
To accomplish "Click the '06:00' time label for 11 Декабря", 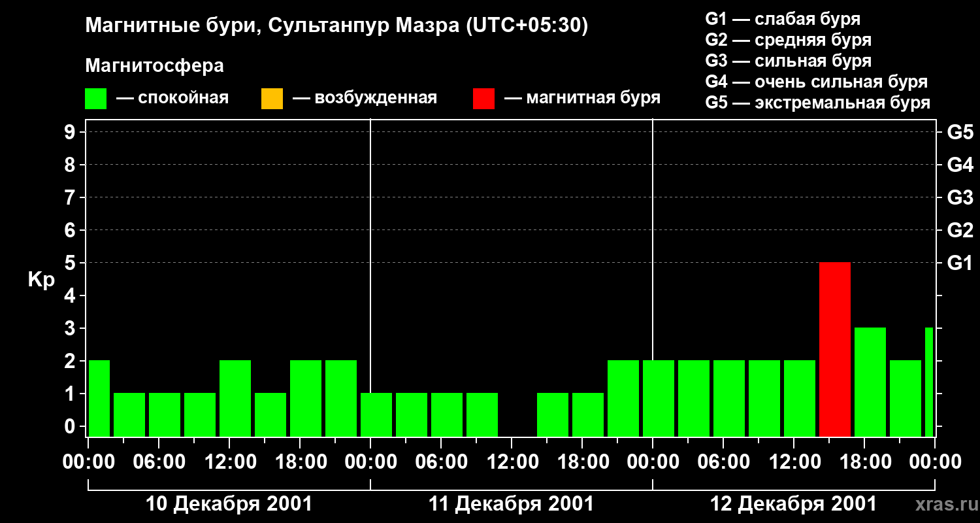I will (x=442, y=462).
